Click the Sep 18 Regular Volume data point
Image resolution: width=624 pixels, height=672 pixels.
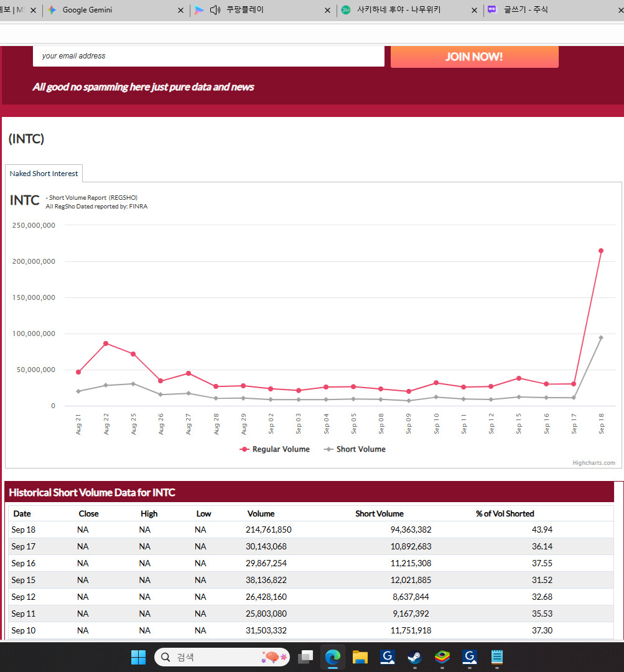point(601,251)
